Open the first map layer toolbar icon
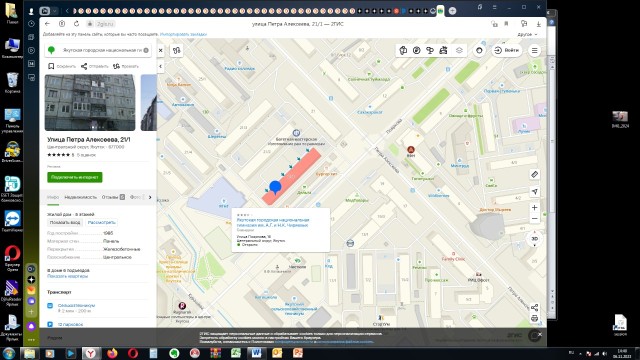This screenshot has height=360, width=640. (403, 50)
